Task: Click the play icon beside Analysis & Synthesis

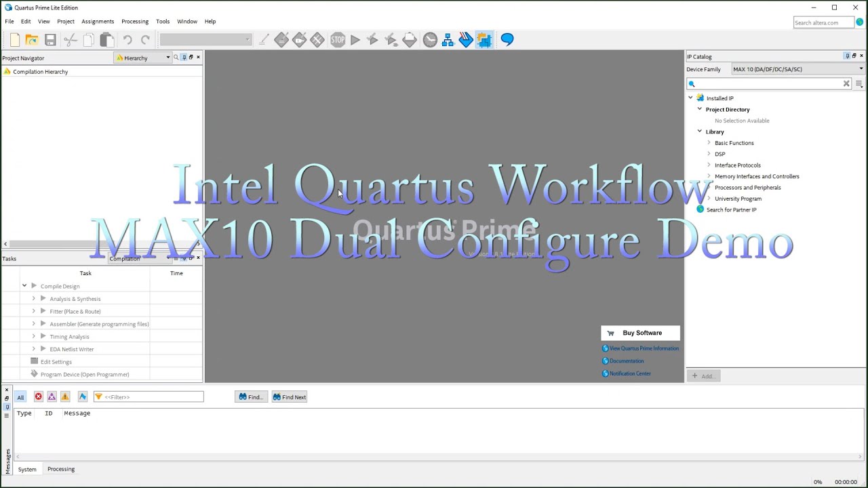Action: click(x=43, y=299)
